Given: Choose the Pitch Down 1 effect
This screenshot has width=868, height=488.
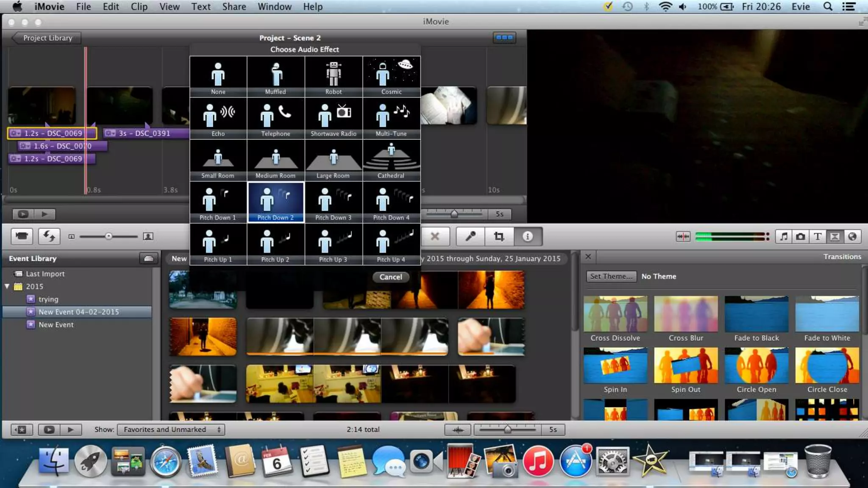Looking at the screenshot, I should pyautogui.click(x=218, y=202).
